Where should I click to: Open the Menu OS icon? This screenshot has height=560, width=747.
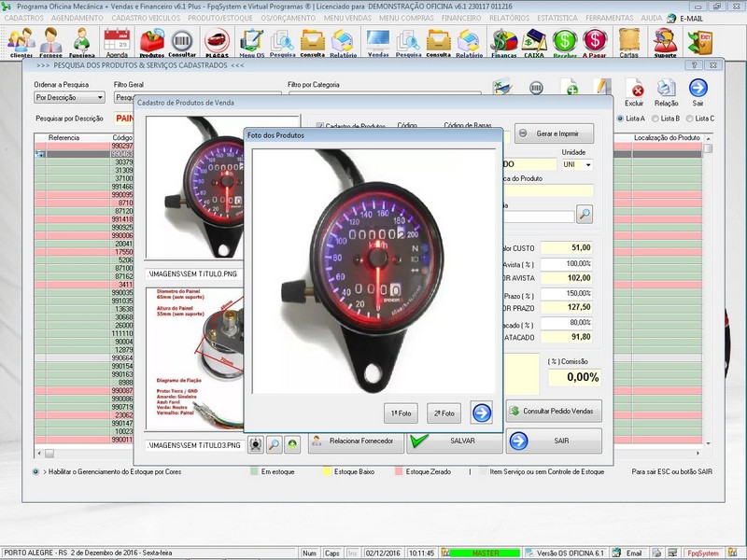(x=251, y=42)
